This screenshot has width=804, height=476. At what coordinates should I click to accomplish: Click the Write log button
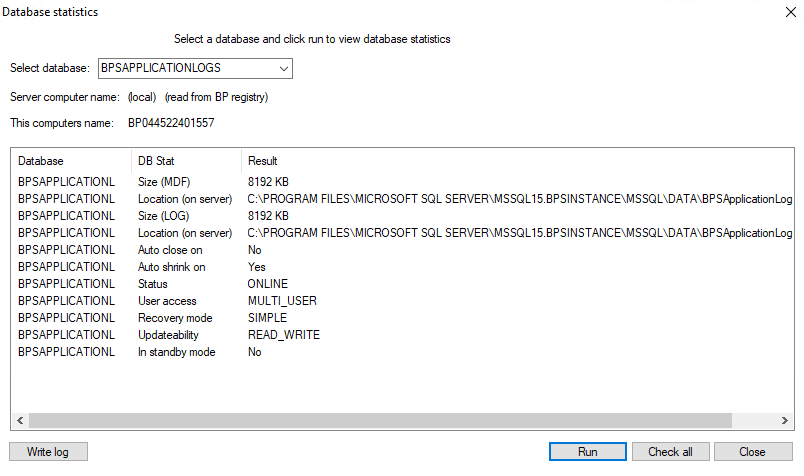point(48,451)
